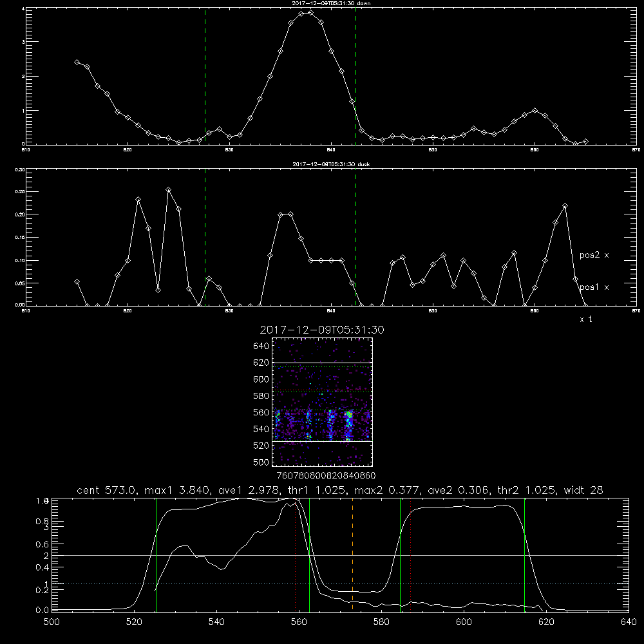Click the green vertical line near 585 in bottom plot
This screenshot has height=644, width=644.
400,554
